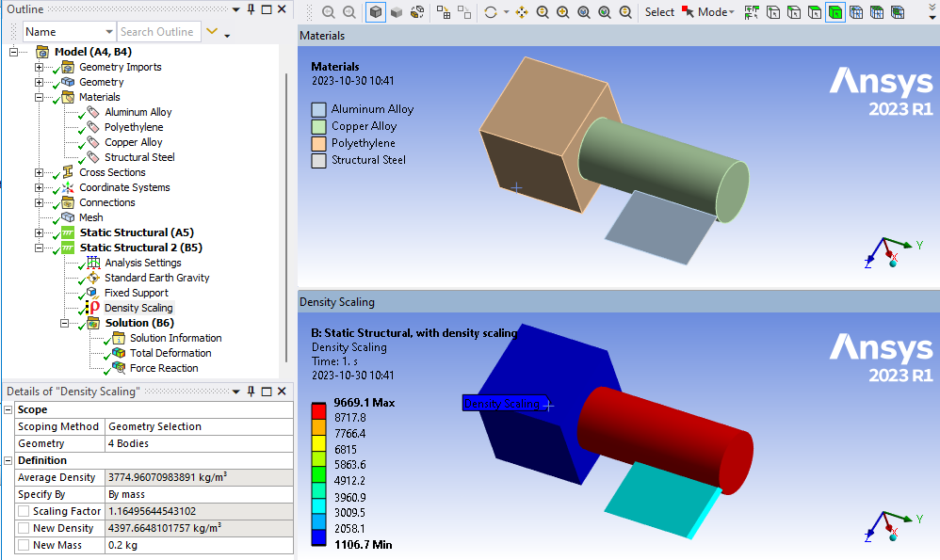Screen dimensions: 940x560
Task: Pin the Outline panel
Action: coord(251,9)
